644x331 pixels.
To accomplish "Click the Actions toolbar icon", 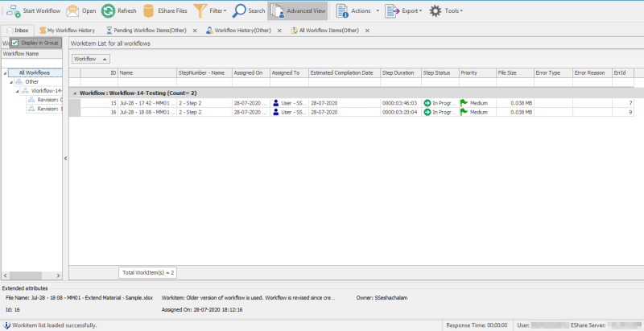I will pos(342,10).
